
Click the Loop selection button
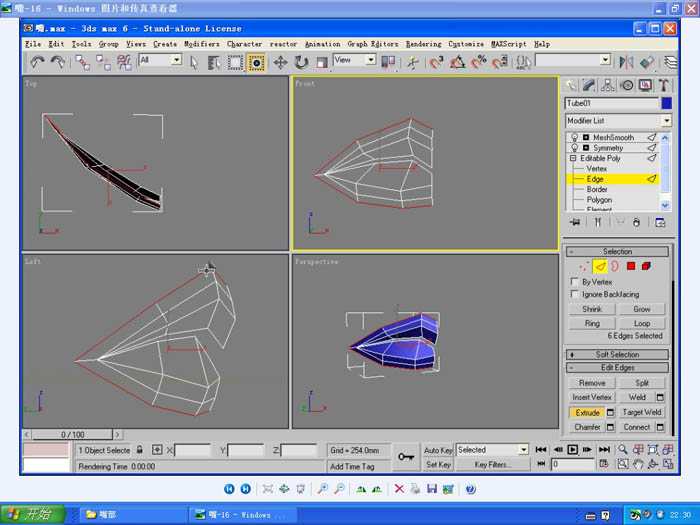pyautogui.click(x=641, y=323)
